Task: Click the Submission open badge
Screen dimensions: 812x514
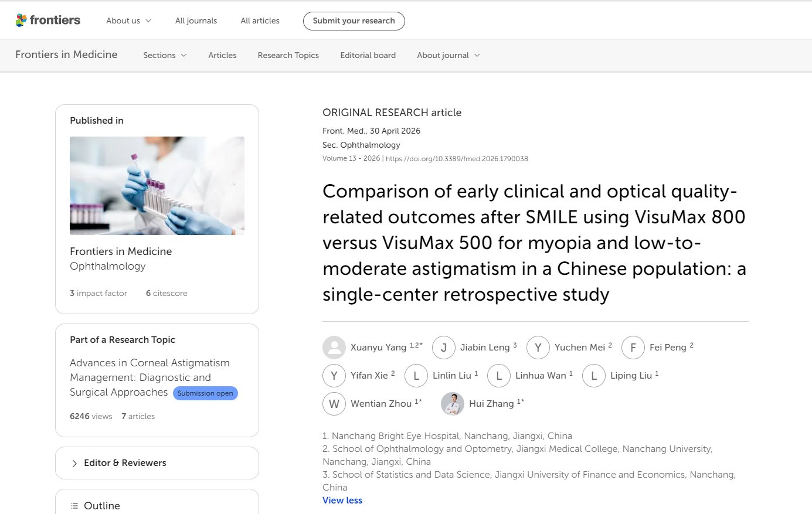Action: pos(205,393)
